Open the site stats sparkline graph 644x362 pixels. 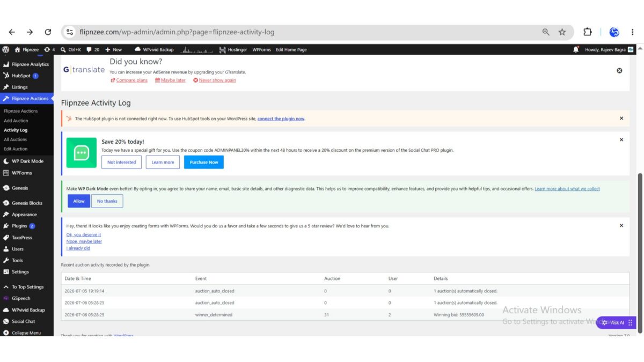[197, 49]
